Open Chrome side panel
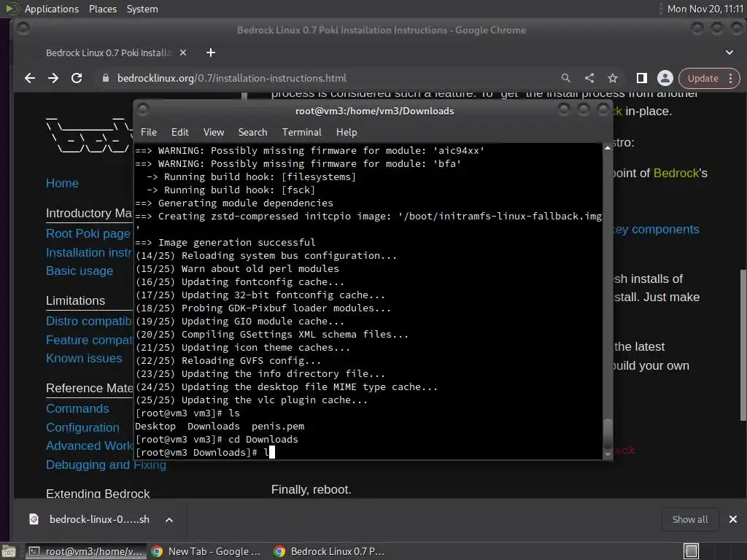Viewport: 747px width, 560px height. tap(642, 78)
